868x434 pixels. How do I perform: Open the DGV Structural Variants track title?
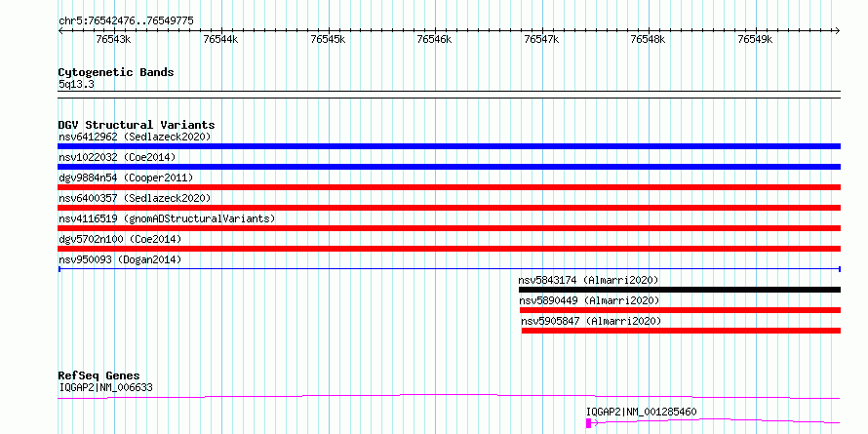[x=137, y=125]
